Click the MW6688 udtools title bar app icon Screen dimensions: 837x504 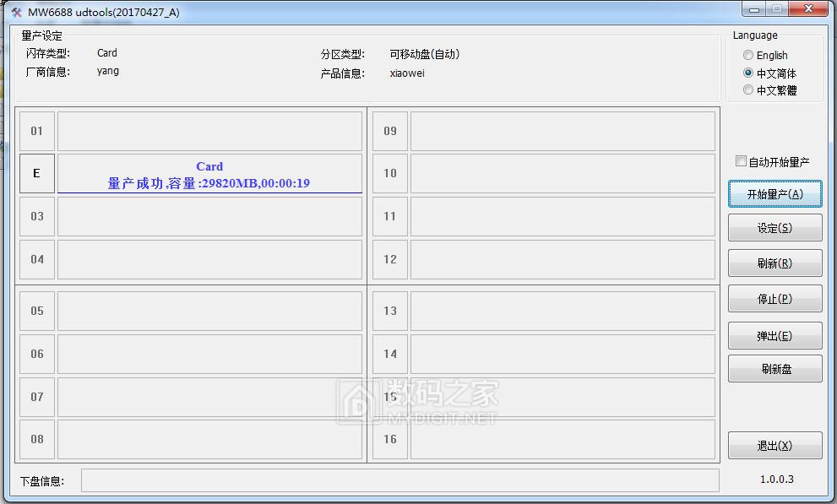click(x=17, y=12)
